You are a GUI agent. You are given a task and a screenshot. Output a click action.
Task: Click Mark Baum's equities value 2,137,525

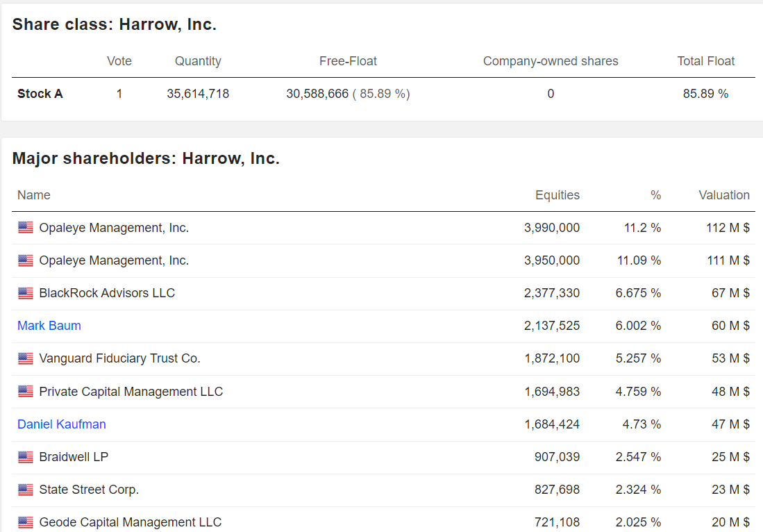pyautogui.click(x=552, y=326)
